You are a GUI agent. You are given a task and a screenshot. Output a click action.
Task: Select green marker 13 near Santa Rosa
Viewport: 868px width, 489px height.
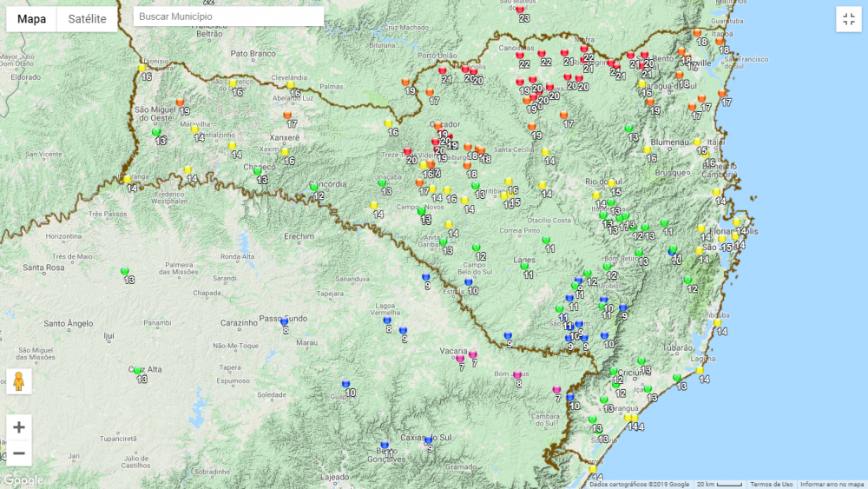pyautogui.click(x=125, y=271)
